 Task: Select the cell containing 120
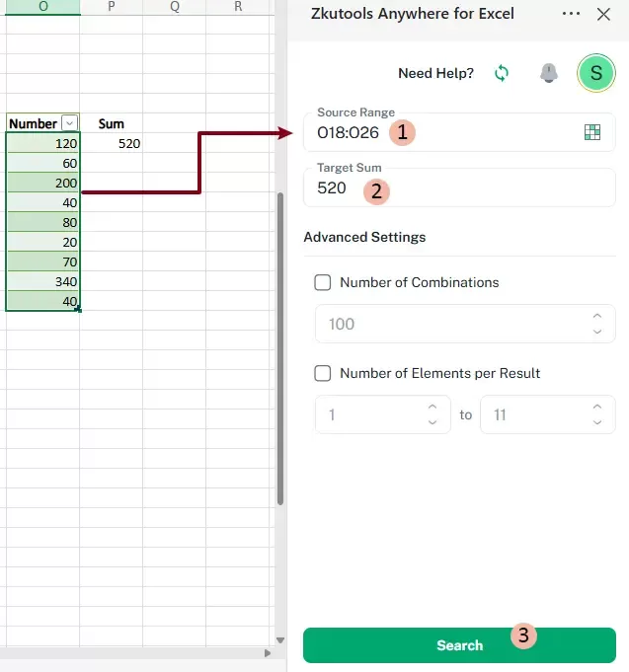point(42,143)
